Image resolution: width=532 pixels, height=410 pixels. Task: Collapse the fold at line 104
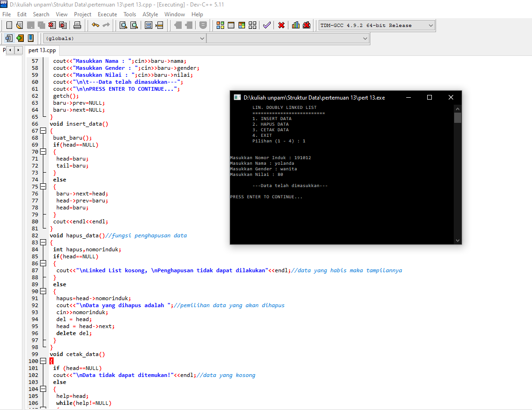point(43,389)
